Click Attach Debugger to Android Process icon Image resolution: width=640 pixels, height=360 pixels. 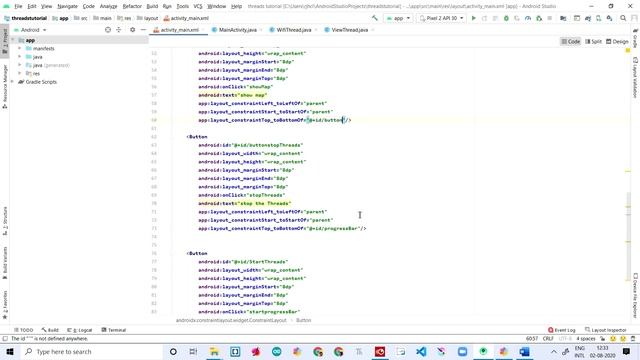(x=539, y=18)
